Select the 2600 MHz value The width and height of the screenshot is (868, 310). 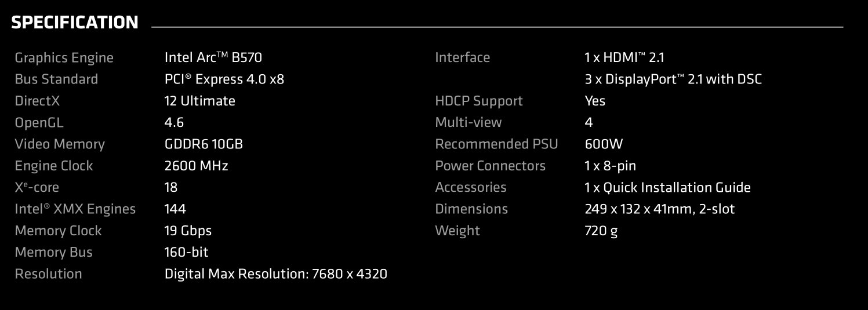pyautogui.click(x=197, y=166)
